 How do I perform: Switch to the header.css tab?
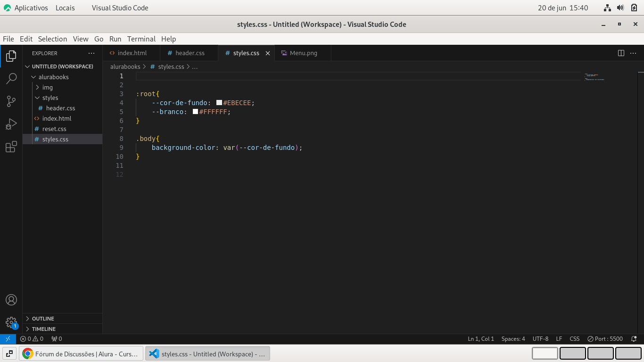[x=189, y=53]
